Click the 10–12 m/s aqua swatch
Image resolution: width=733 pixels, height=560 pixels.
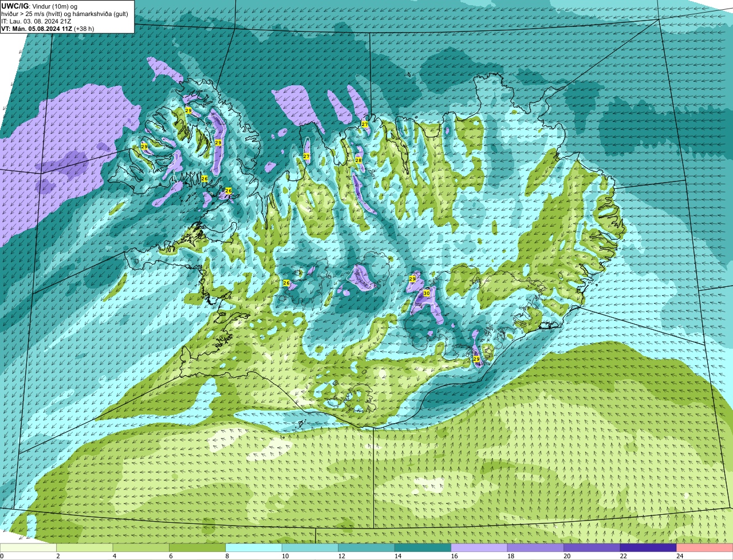[x=310, y=548]
